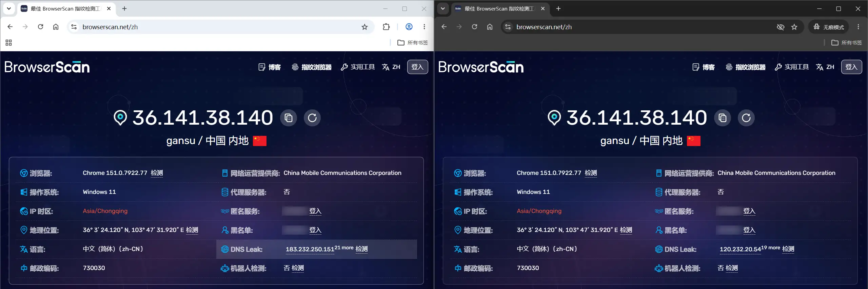868x289 pixels.
Task: Click 检测 for 机器人检测 in left window
Action: click(x=298, y=268)
